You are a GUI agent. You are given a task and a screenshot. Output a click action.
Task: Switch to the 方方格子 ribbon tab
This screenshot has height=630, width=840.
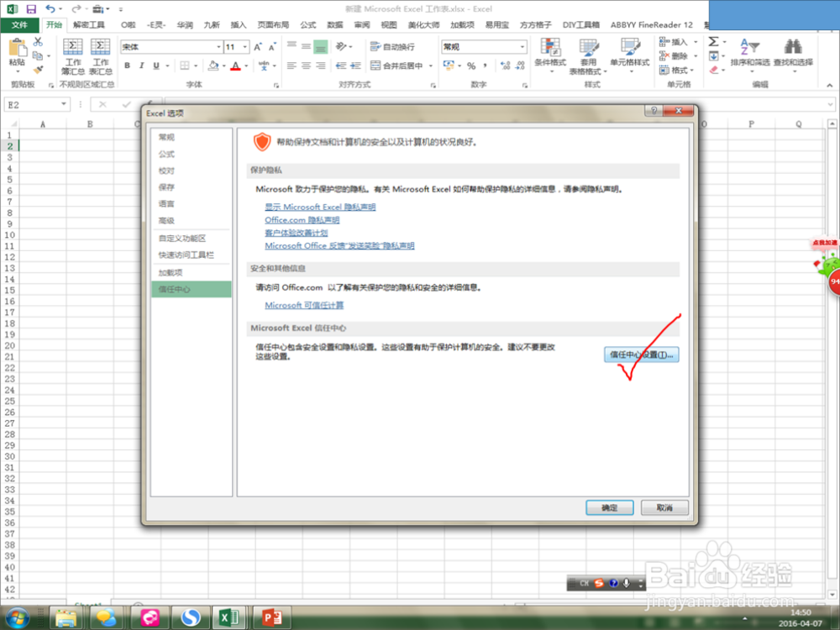click(x=536, y=24)
